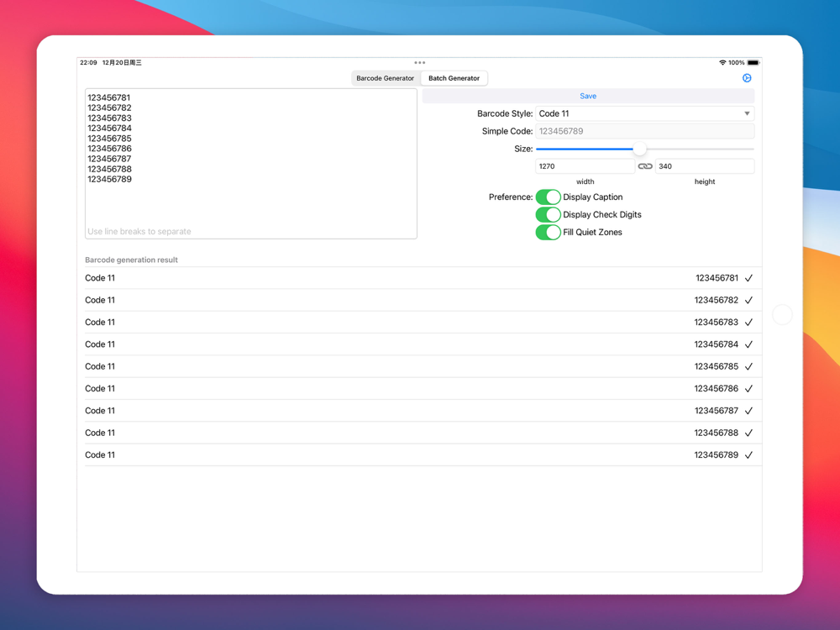This screenshot has width=840, height=630.
Task: Click the 123456785 line in text area
Action: (109, 139)
